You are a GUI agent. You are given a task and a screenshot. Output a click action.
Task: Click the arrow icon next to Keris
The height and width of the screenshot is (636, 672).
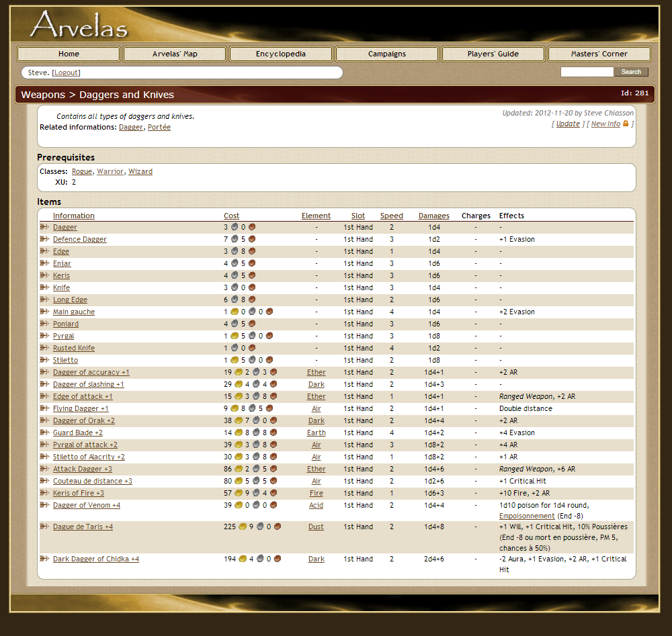tap(44, 275)
